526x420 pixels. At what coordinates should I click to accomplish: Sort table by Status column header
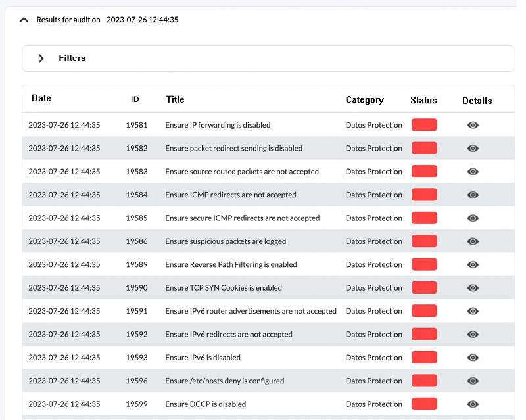coord(423,101)
